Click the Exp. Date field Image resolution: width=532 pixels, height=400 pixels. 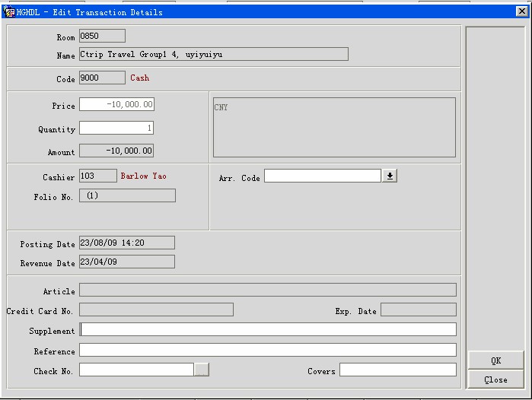click(419, 310)
